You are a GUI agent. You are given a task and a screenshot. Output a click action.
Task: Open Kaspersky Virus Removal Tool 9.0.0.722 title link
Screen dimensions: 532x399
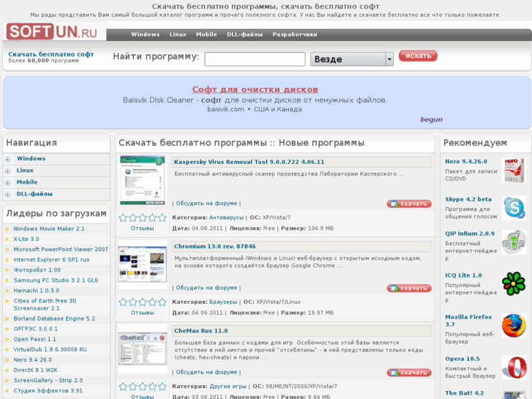pos(249,162)
